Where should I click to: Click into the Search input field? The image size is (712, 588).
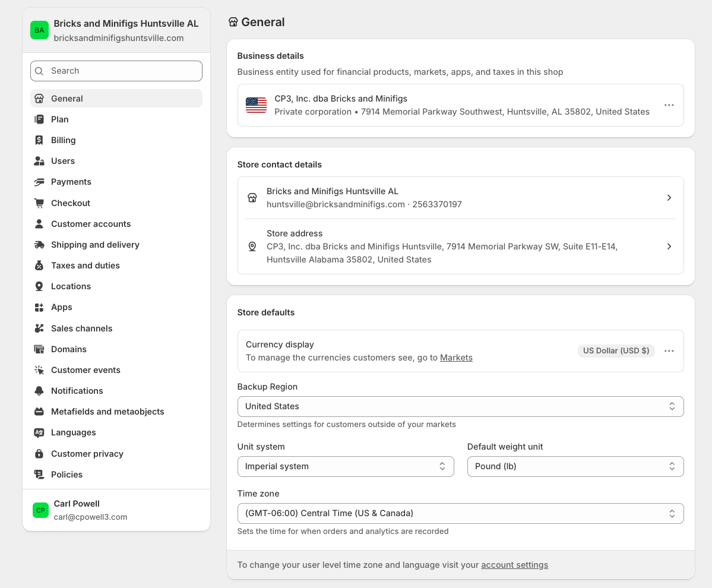(116, 71)
